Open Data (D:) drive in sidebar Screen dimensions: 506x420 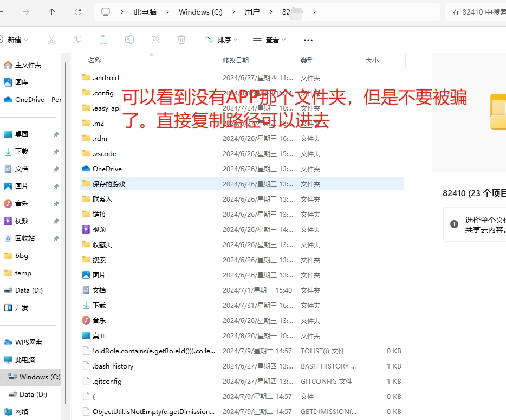[29, 290]
